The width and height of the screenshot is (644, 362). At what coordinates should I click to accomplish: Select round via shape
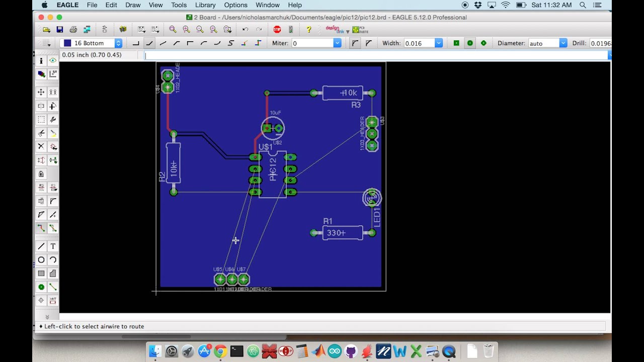[470, 43]
